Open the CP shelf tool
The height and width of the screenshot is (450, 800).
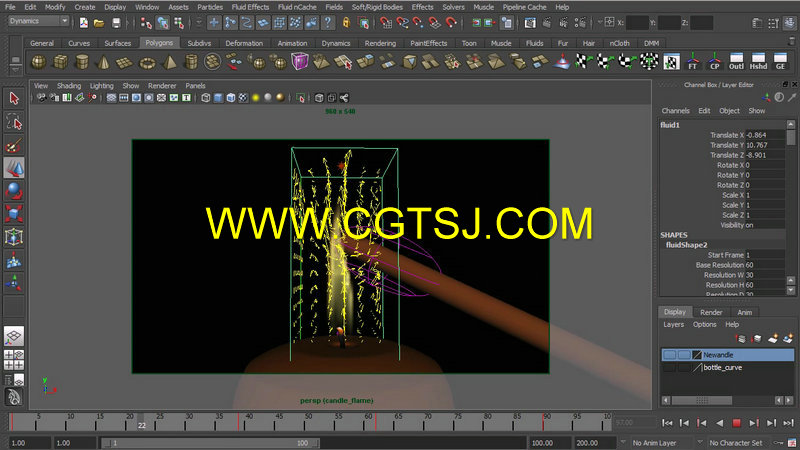click(714, 62)
